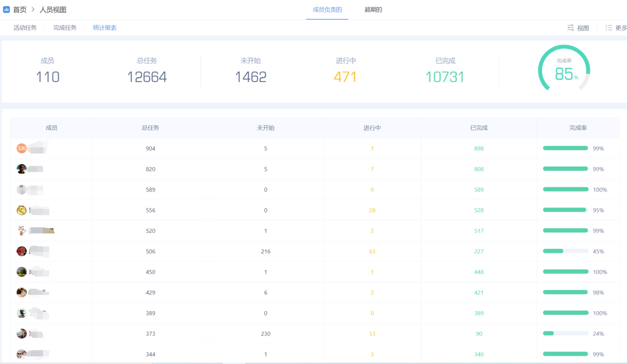Sort by 已完成 column header
This screenshot has width=627, height=364.
point(479,128)
